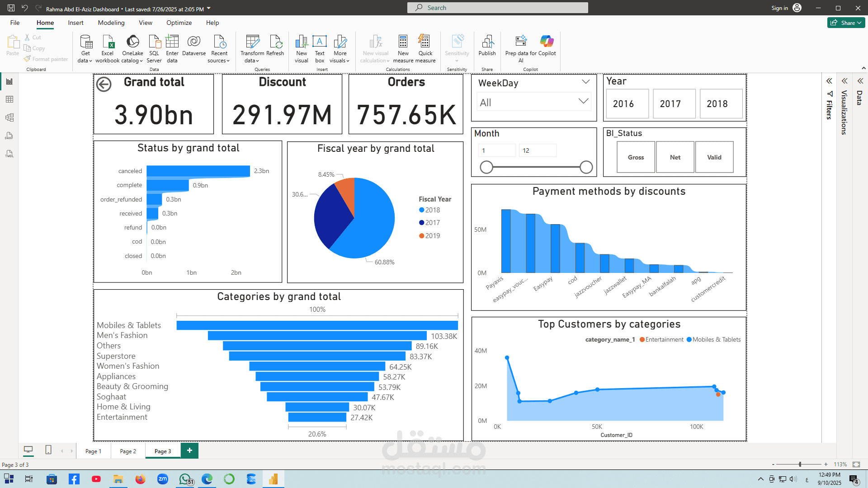Viewport: 868px width, 488px height.
Task: Add a new report page
Action: pos(189,450)
